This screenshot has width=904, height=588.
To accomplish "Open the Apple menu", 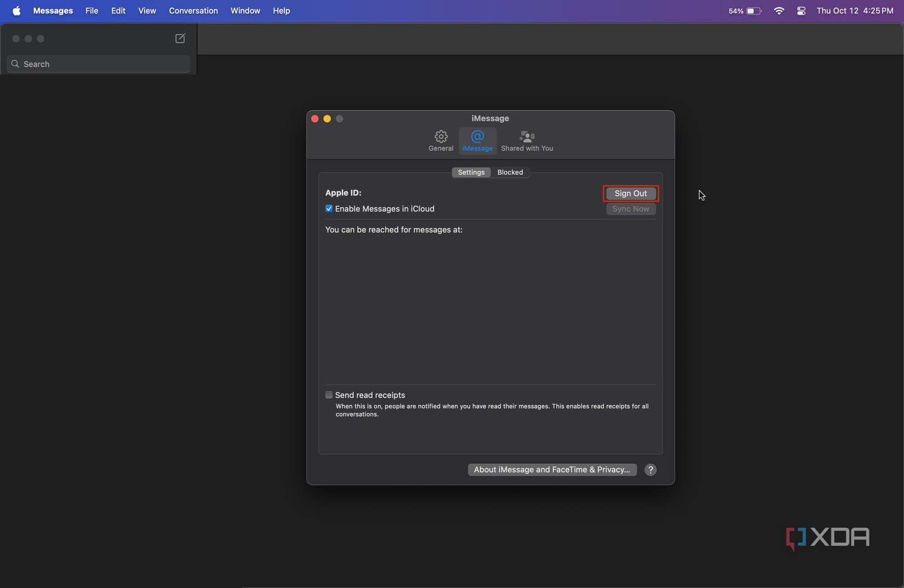I will point(16,11).
